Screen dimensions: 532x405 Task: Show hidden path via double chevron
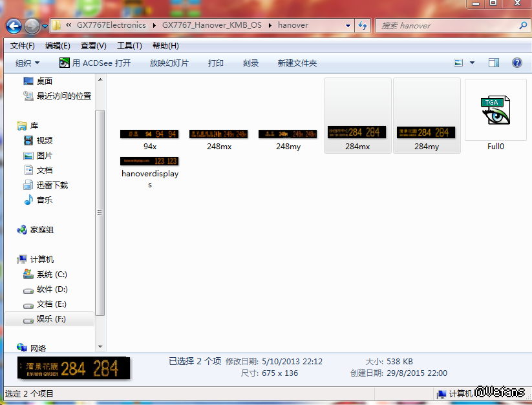click(69, 25)
